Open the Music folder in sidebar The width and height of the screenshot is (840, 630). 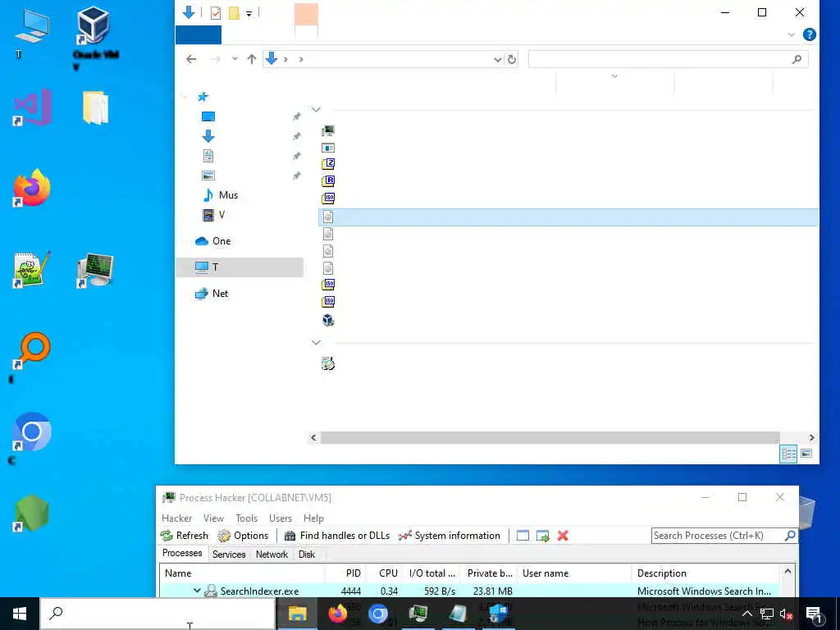[220, 195]
